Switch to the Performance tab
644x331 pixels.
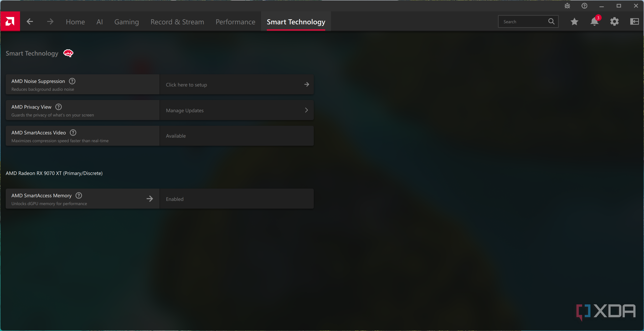coord(236,22)
